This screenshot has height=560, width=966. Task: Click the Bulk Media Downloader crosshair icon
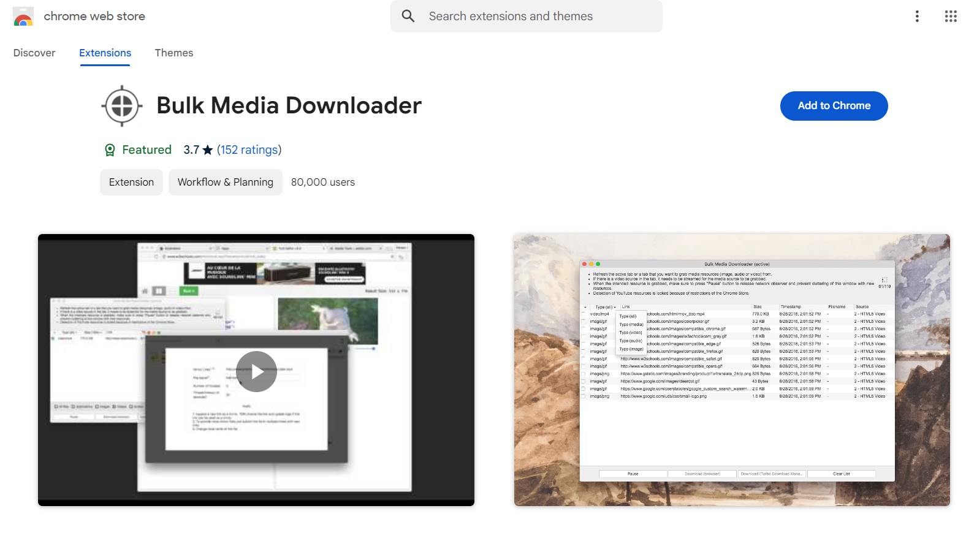[122, 106]
